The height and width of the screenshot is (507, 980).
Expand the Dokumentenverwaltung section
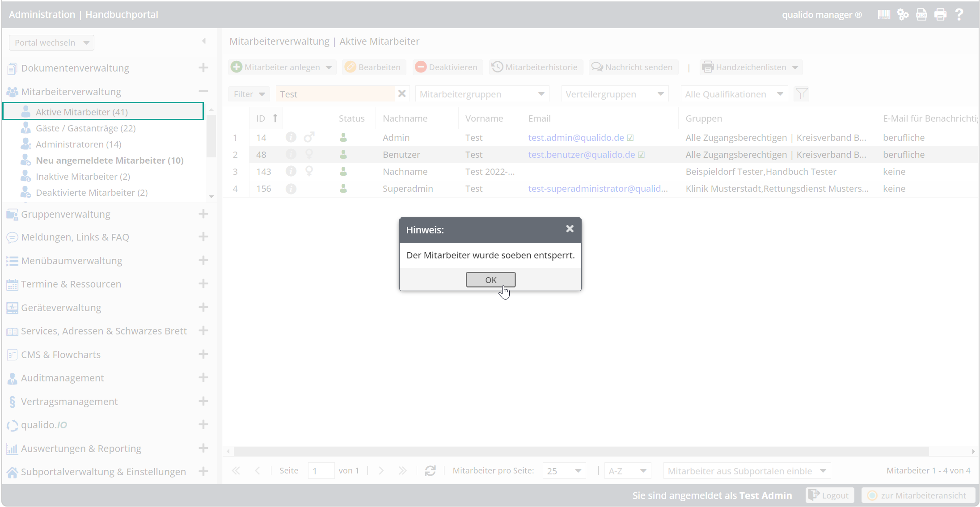pos(203,68)
